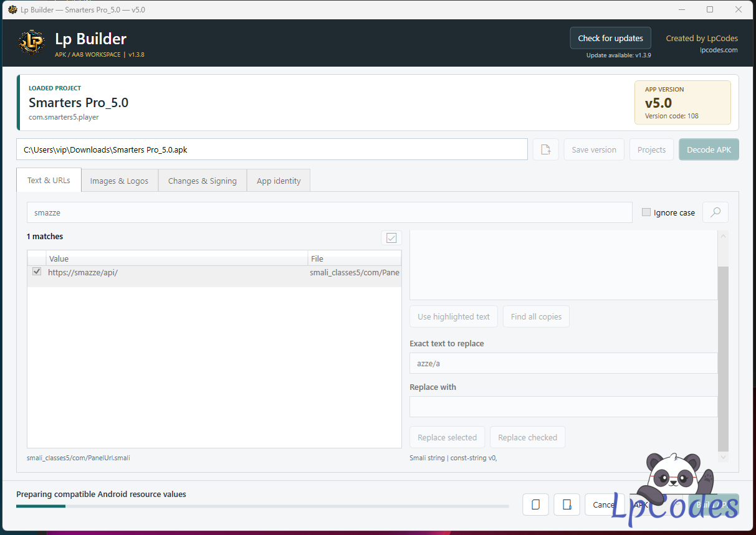Screen dimensions: 756x535
Task: Click the scrollbar up arrow in replace panel
Action: click(723, 235)
